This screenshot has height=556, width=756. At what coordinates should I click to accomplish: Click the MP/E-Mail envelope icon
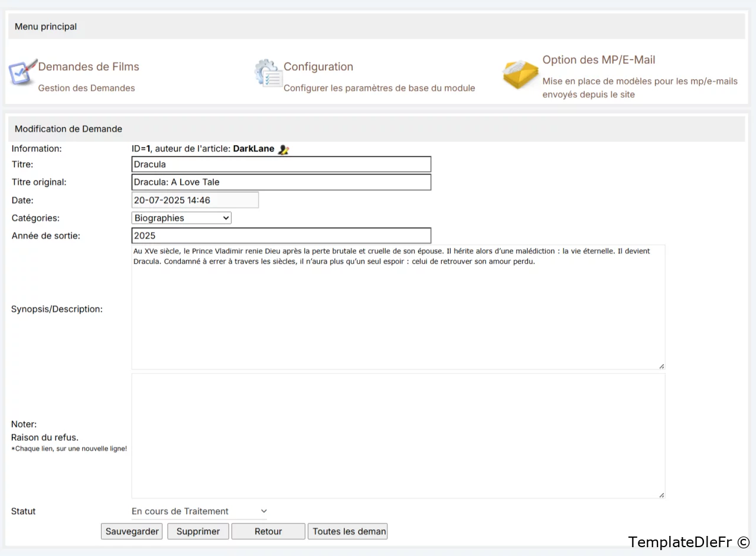click(520, 74)
